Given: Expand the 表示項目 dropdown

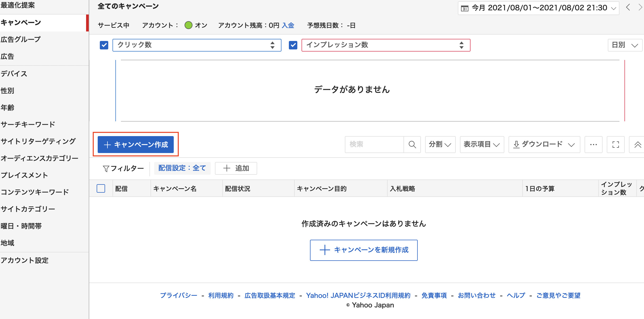Looking at the screenshot, I should 482,145.
